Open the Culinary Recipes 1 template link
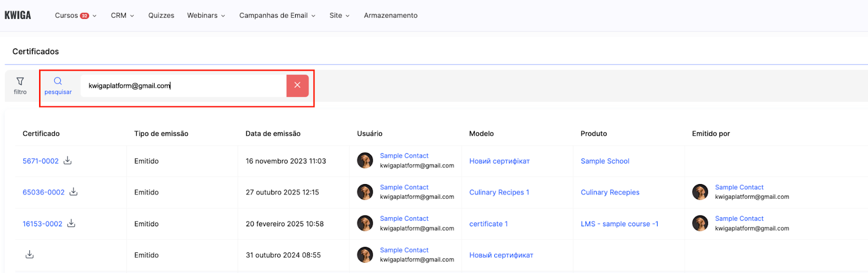This screenshot has width=868, height=273. coord(499,192)
